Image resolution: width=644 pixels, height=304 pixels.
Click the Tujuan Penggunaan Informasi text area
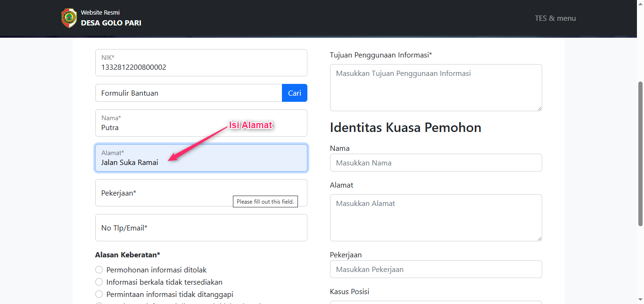pos(436,88)
